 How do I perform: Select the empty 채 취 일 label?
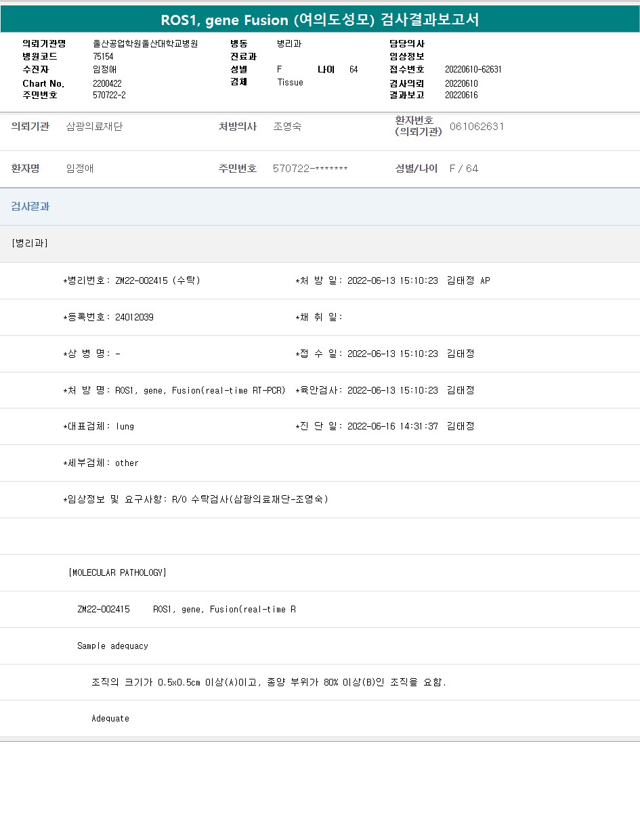point(320,317)
